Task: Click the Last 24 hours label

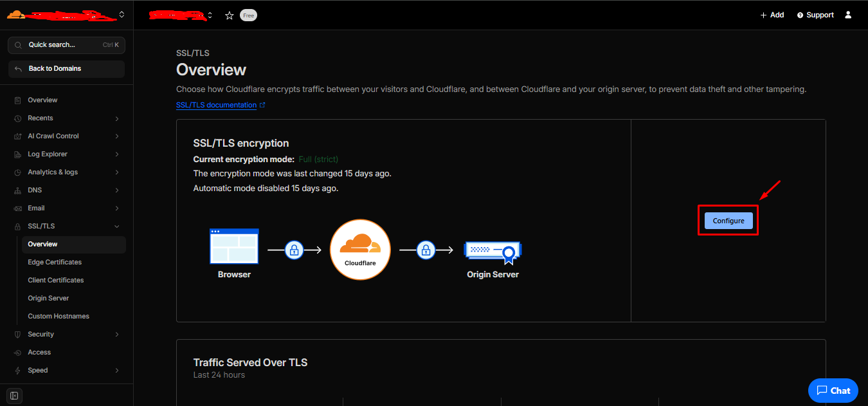Action: point(219,375)
